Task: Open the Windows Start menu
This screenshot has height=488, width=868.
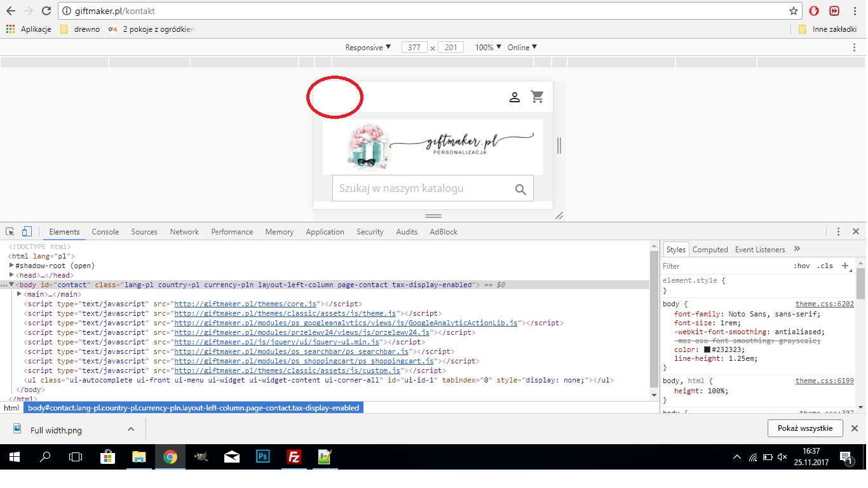Action: [13, 456]
